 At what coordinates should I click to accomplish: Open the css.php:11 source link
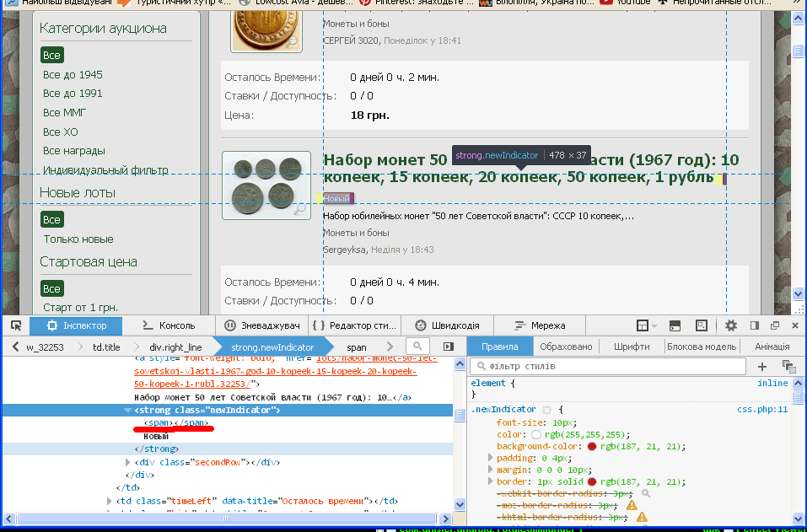(x=762, y=410)
